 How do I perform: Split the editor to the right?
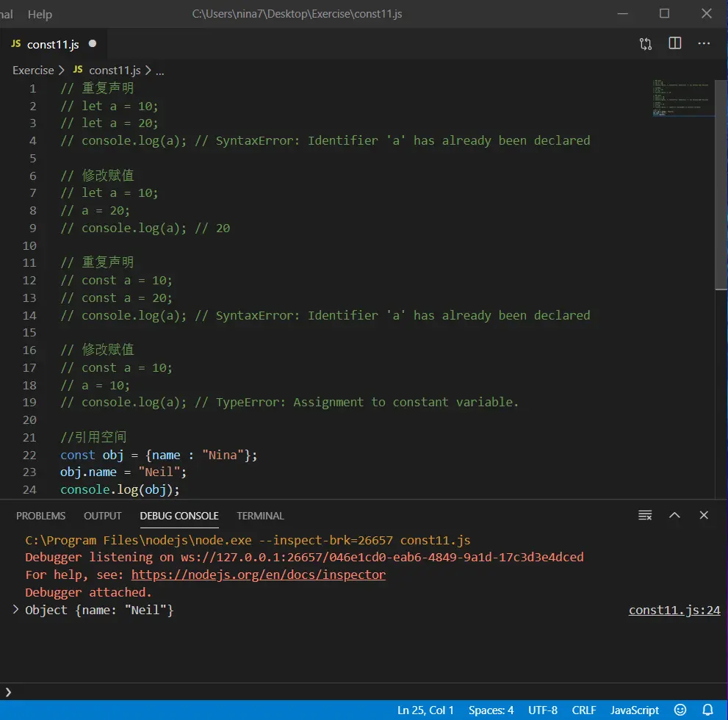[x=675, y=44]
